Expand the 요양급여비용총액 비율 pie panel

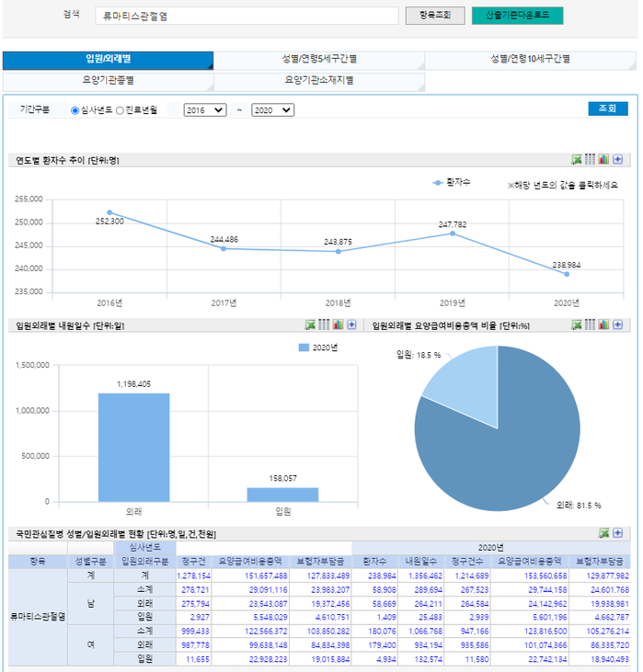tap(617, 325)
